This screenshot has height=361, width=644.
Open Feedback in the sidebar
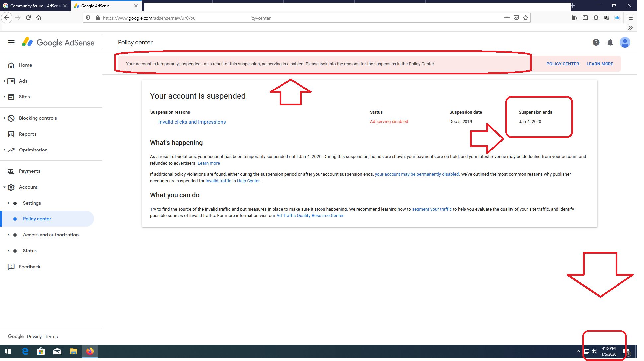click(x=30, y=267)
